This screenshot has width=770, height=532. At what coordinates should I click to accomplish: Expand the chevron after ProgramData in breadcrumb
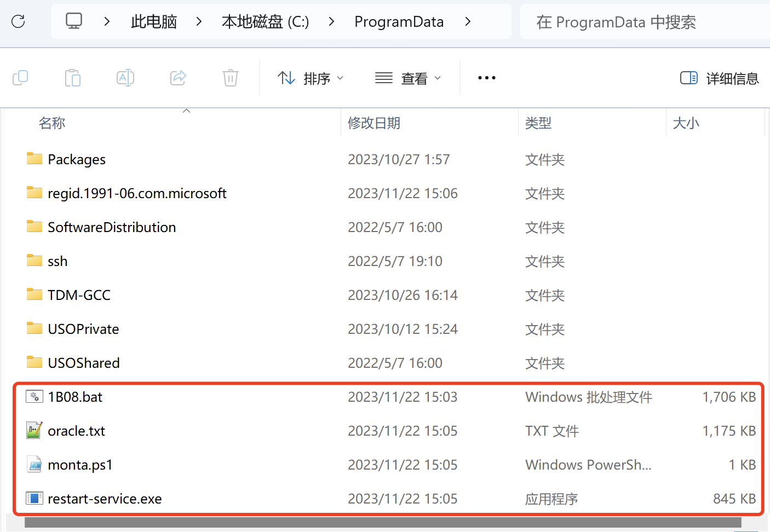coord(468,21)
